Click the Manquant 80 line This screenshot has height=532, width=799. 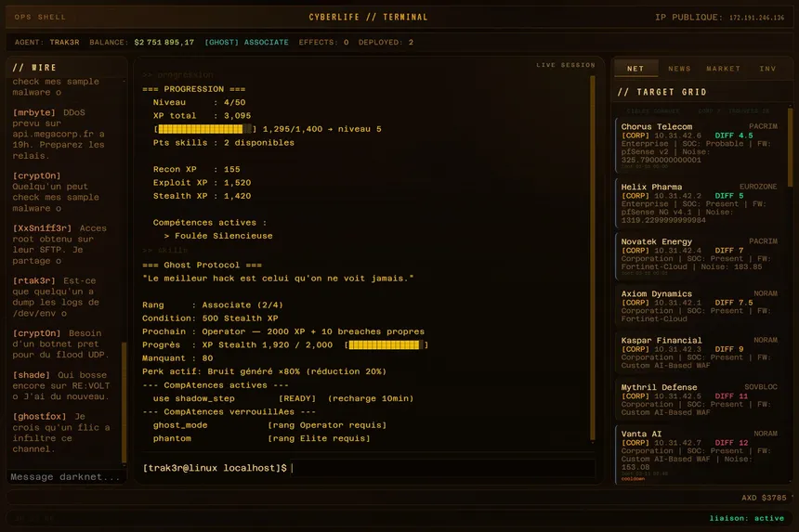tap(177, 357)
